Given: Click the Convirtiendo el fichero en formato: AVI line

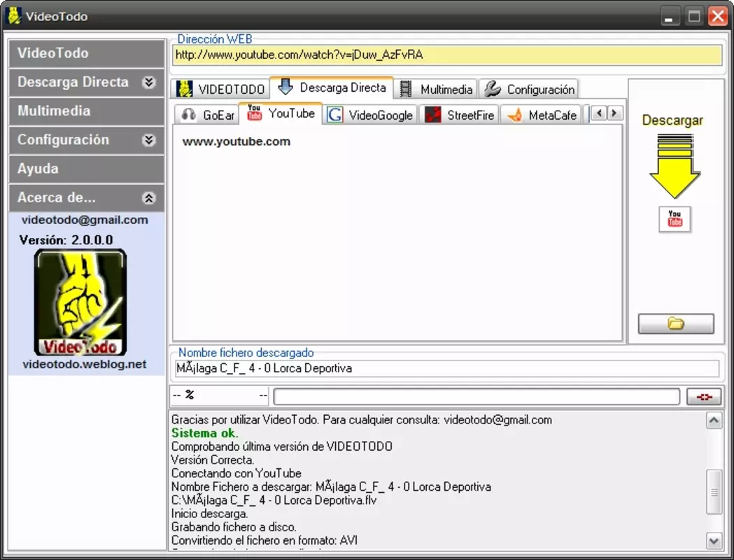Looking at the screenshot, I should tap(264, 540).
